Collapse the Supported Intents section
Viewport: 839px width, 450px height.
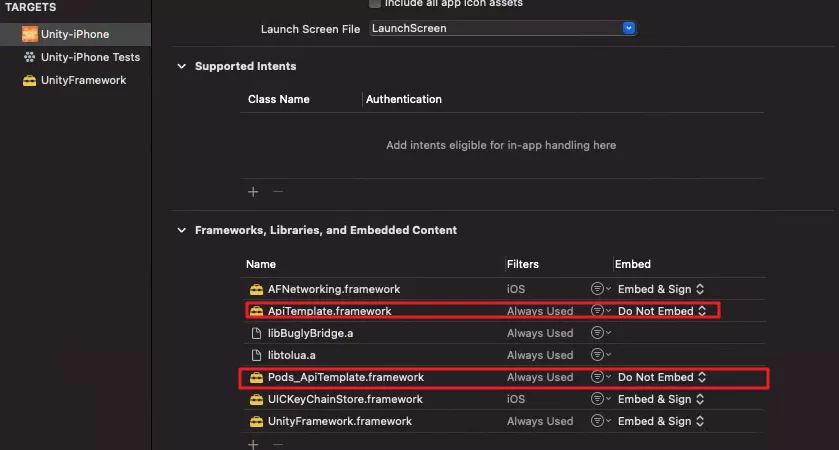pos(182,66)
